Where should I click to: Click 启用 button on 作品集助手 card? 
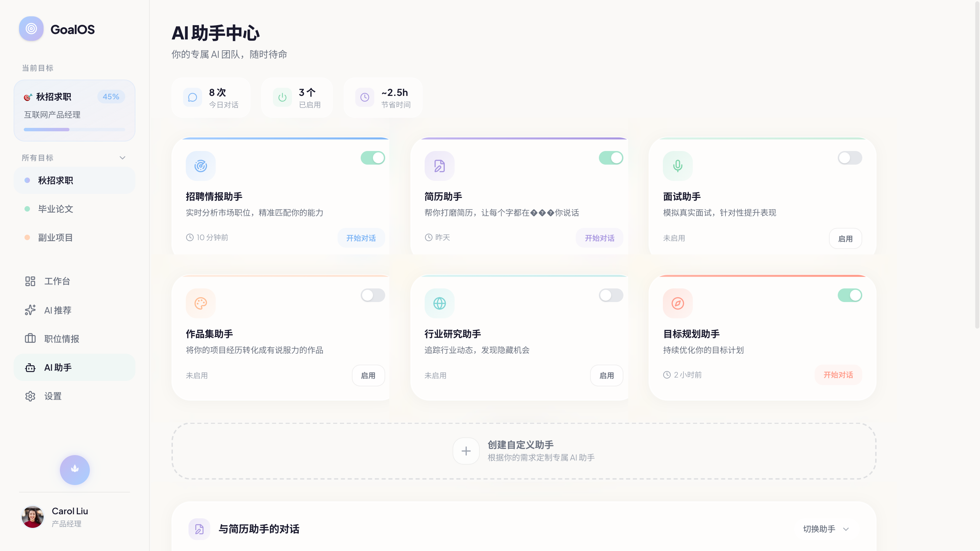(x=368, y=375)
